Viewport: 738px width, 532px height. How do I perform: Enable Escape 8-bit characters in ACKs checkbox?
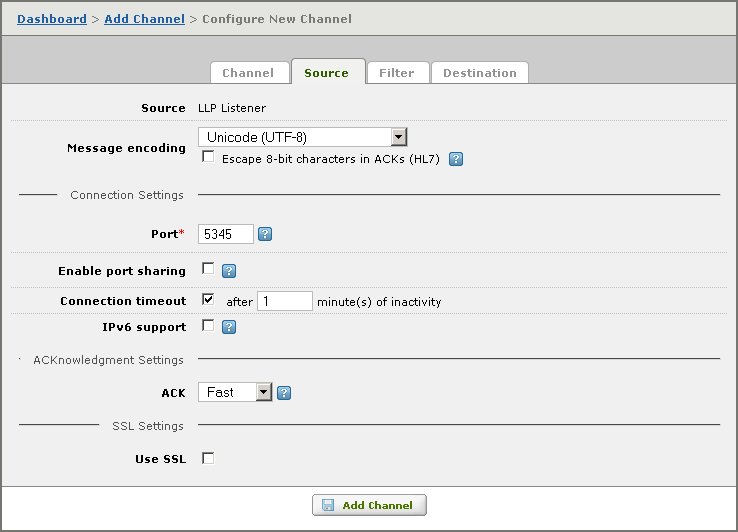208,157
